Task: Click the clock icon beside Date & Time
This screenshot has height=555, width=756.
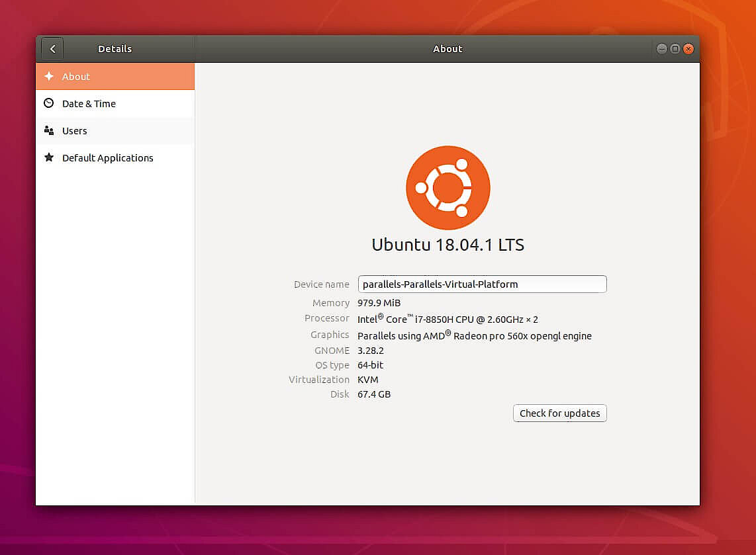Action: click(x=49, y=104)
